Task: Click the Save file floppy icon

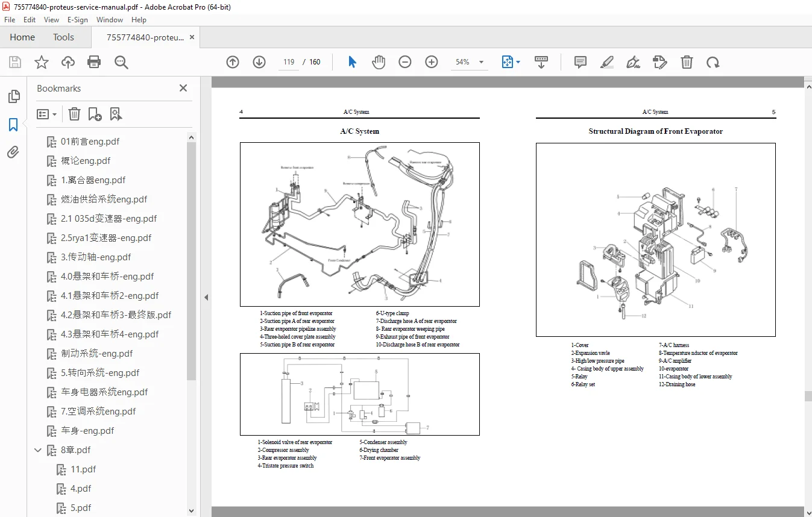Action: [x=15, y=62]
